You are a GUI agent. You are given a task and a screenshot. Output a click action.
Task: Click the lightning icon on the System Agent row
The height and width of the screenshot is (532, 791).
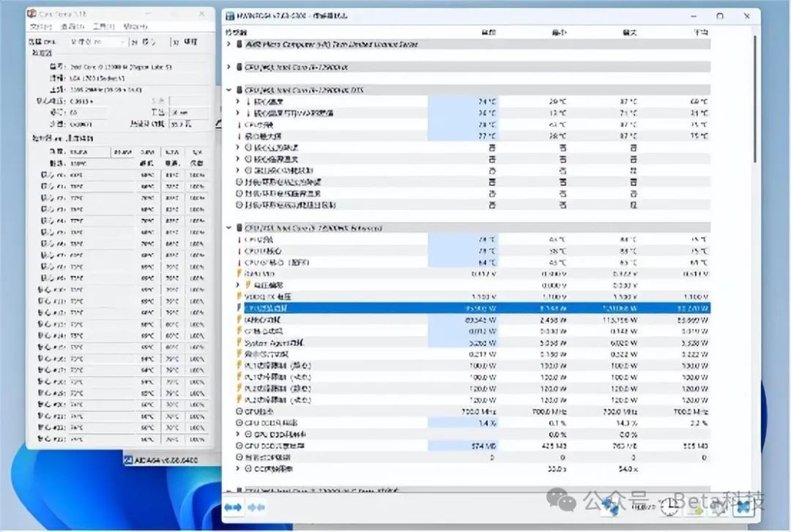239,343
